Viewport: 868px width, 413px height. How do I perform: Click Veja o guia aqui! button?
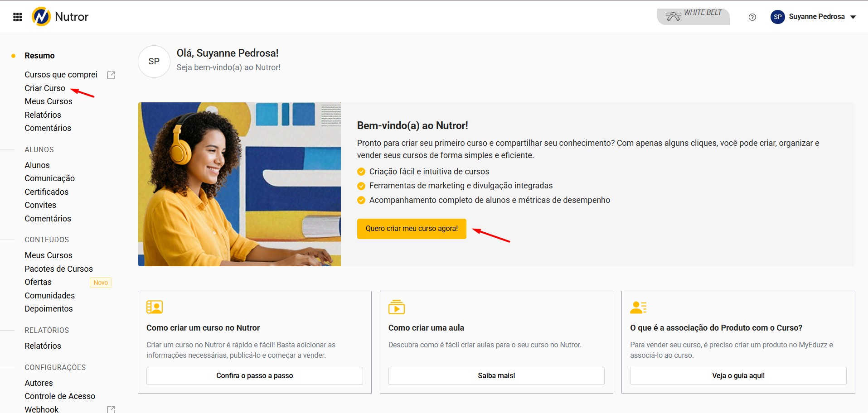738,376
